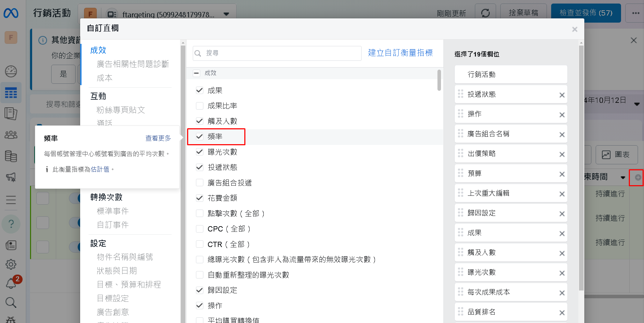Select 標準事件 in left navigation
Viewport: 644px width, 323px height.
pyautogui.click(x=113, y=211)
